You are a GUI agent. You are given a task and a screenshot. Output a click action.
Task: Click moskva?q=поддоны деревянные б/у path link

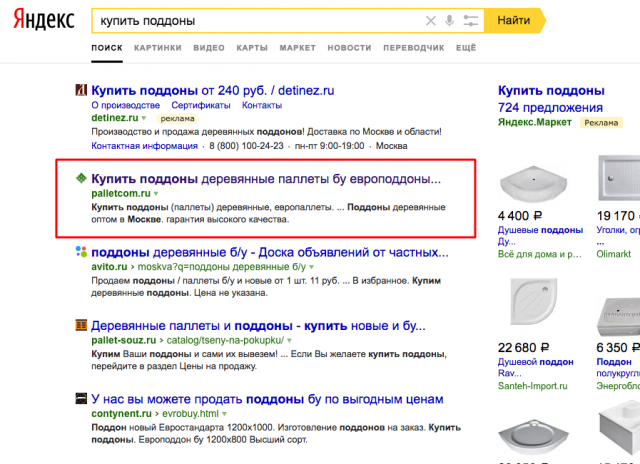[222, 267]
